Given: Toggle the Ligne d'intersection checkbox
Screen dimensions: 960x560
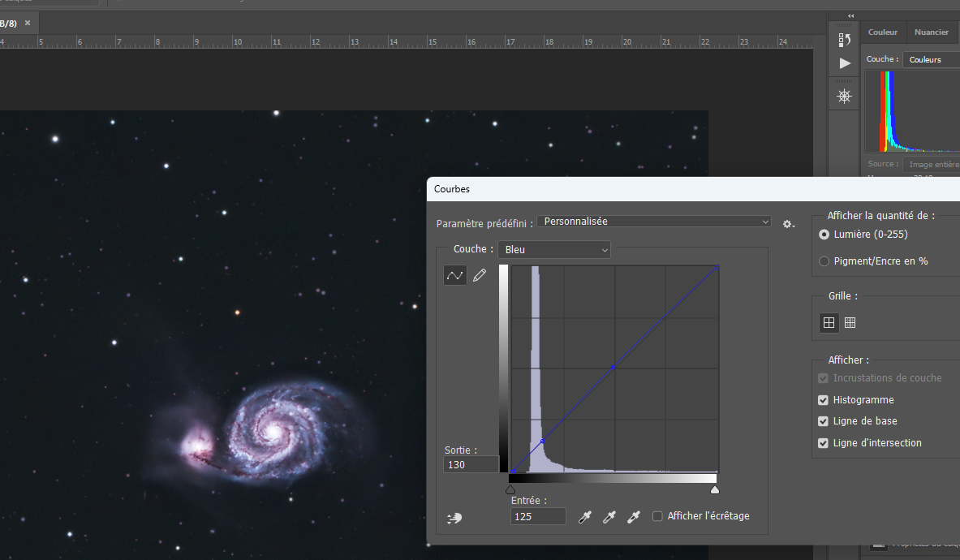Looking at the screenshot, I should (824, 443).
